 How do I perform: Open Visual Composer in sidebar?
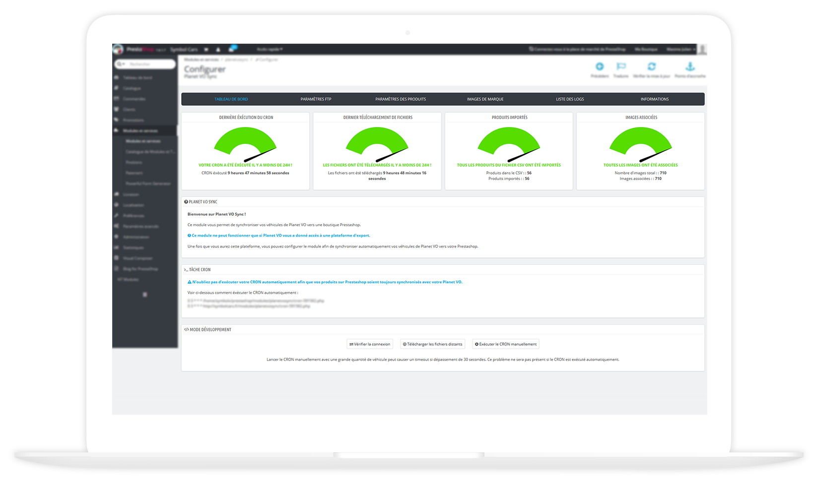point(137,258)
